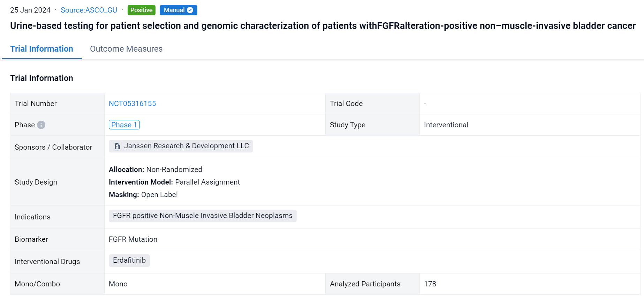This screenshot has width=644, height=300.
Task: Click the green Positive badge
Action: pyautogui.click(x=141, y=10)
